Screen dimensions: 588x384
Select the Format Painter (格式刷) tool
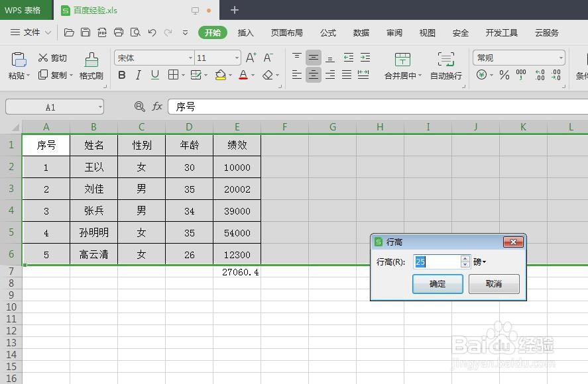click(90, 66)
